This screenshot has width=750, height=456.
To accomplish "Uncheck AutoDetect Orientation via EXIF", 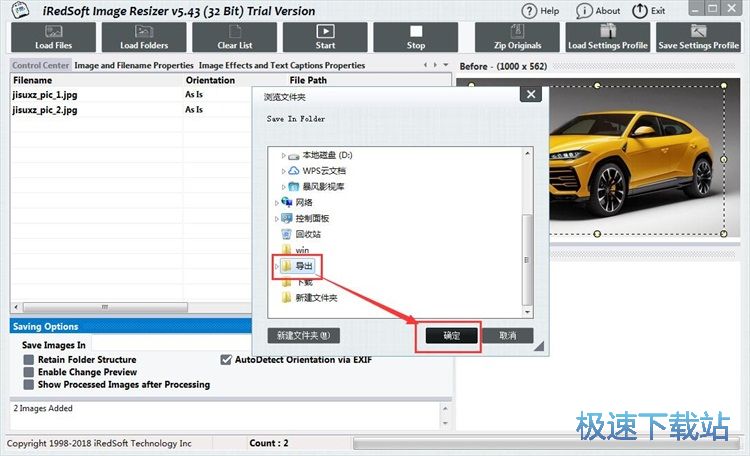I will 226,359.
